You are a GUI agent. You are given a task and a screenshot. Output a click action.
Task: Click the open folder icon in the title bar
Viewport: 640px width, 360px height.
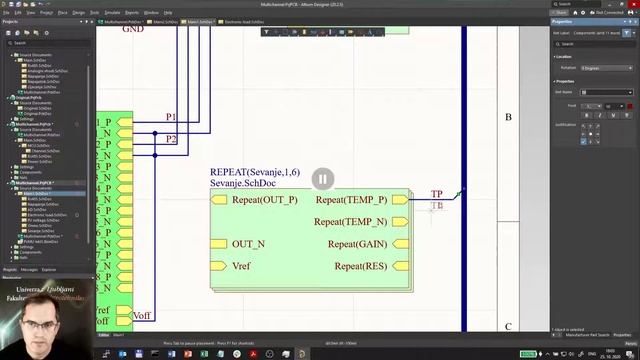(x=26, y=4)
